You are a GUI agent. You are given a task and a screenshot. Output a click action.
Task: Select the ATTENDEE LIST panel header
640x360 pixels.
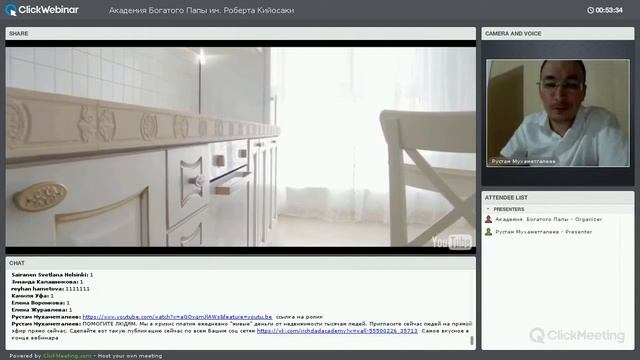point(558,198)
